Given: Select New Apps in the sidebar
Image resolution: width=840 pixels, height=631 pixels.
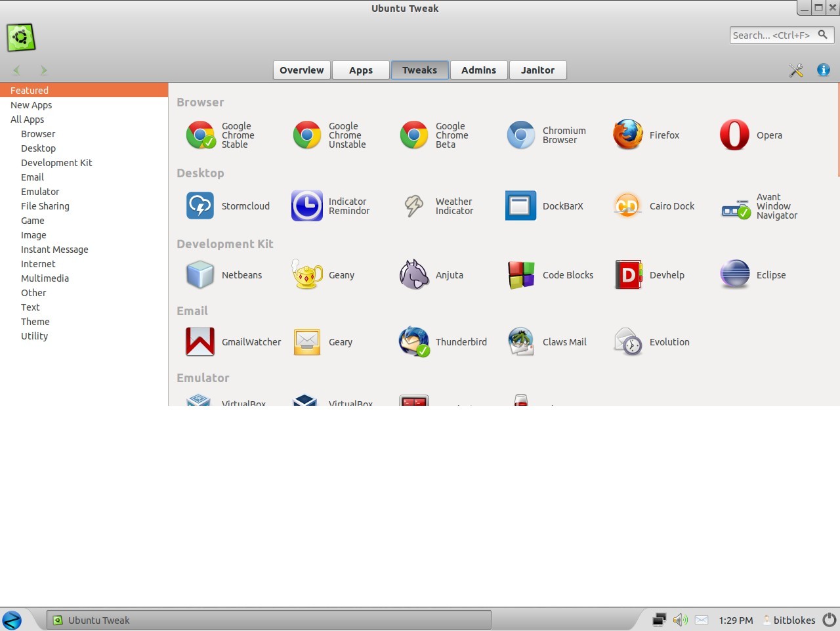Looking at the screenshot, I should 84,105.
